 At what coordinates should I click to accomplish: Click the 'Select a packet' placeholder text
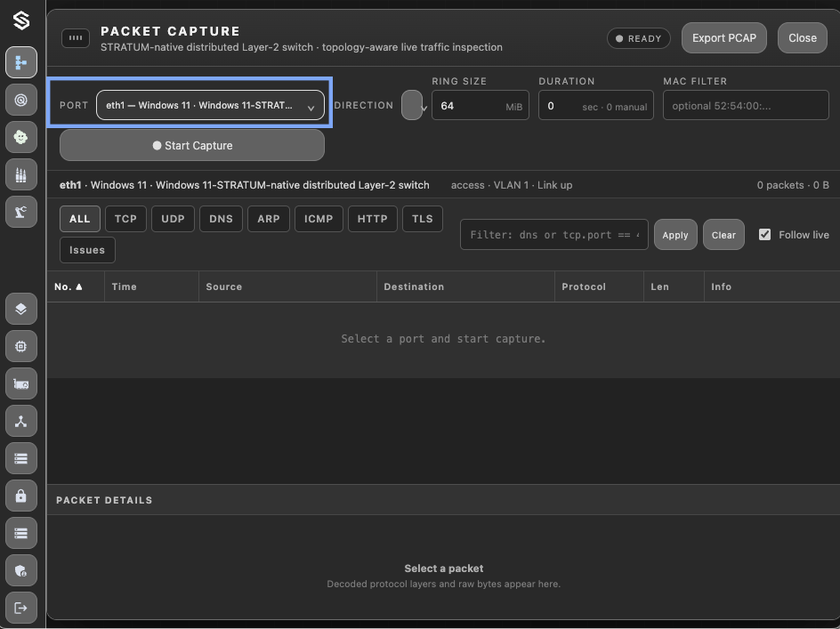443,569
